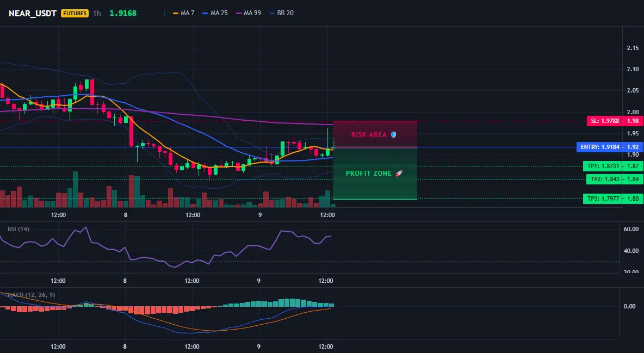Screen dimensions: 644x353
Task: Click the rocket icon beside PROFIT ZONE
Action: click(399, 174)
